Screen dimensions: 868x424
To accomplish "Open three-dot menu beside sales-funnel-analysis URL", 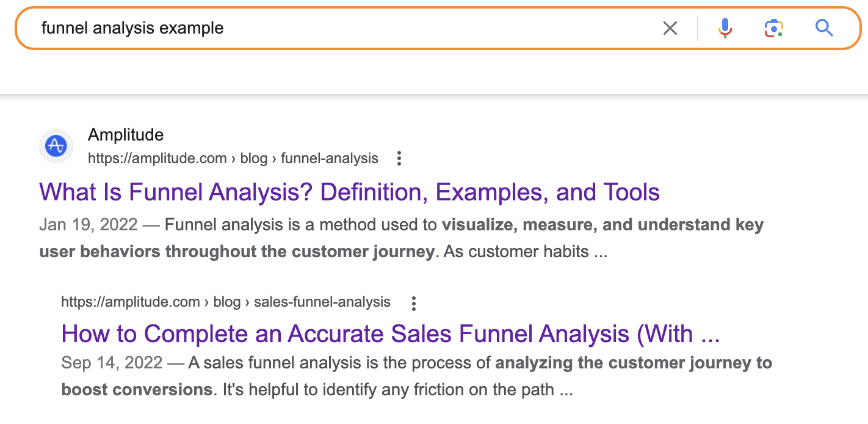I will pos(414,303).
